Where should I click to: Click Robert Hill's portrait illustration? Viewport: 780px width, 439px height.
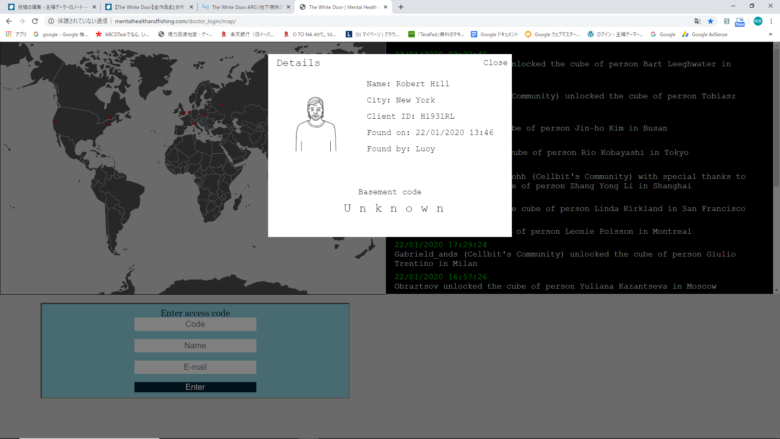click(x=316, y=124)
